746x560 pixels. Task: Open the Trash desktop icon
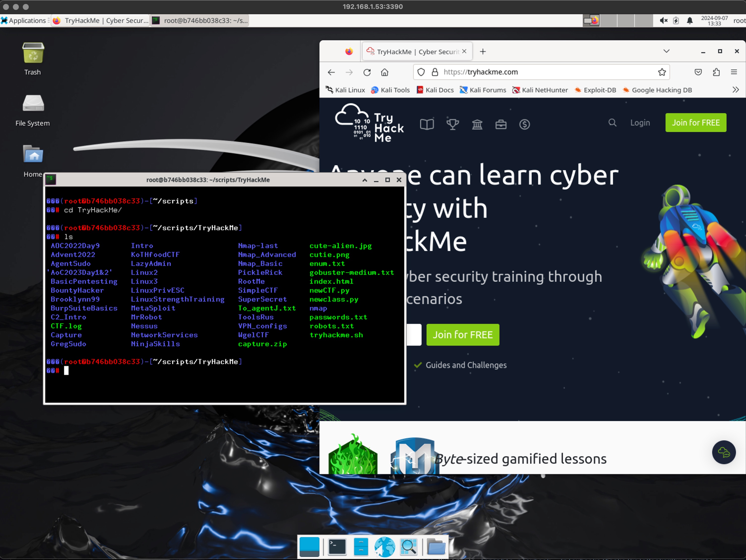pos(33,53)
